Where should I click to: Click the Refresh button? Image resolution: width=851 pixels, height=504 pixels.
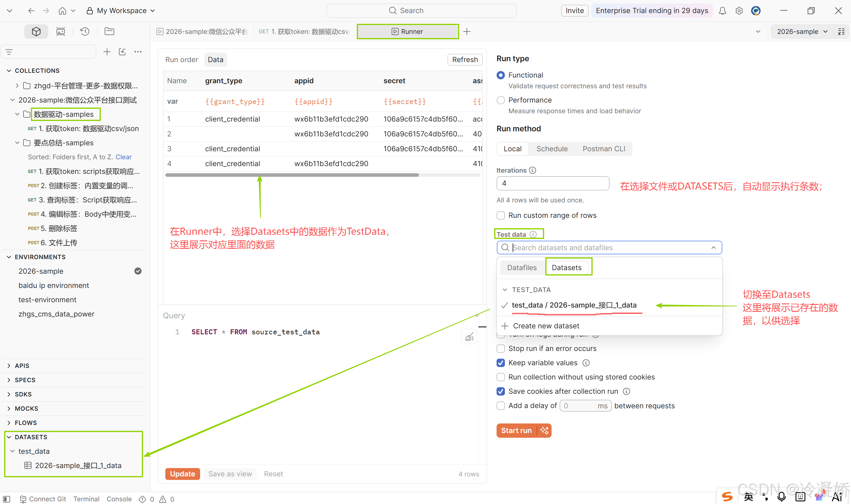coord(465,60)
